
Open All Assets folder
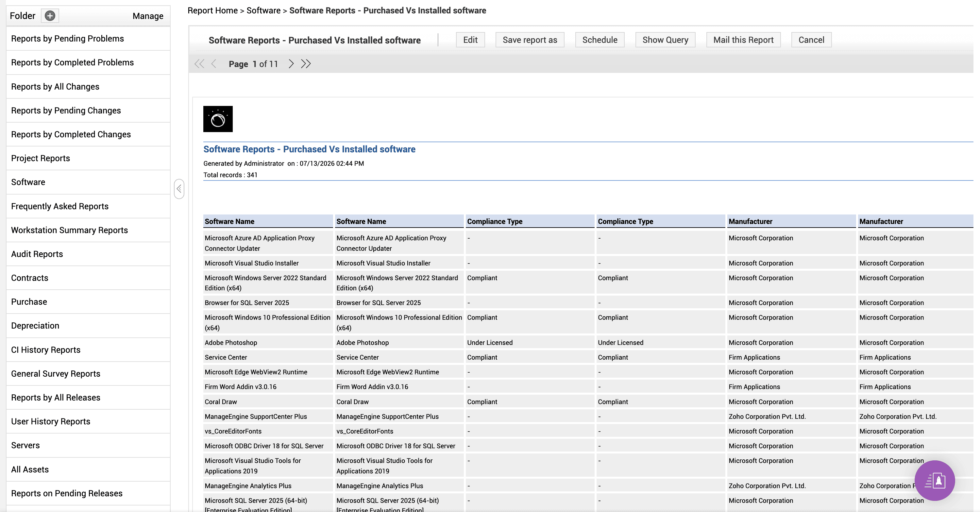point(88,469)
